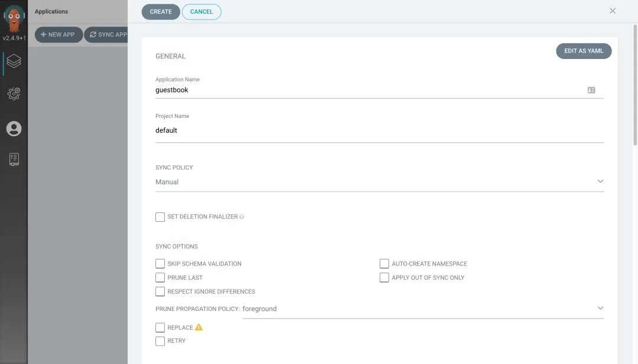Expand the Sync Policy dropdown

tap(379, 182)
